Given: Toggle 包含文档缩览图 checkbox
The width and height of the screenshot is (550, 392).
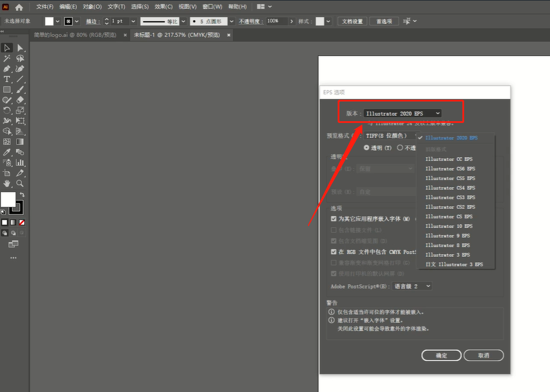Looking at the screenshot, I should [334, 241].
